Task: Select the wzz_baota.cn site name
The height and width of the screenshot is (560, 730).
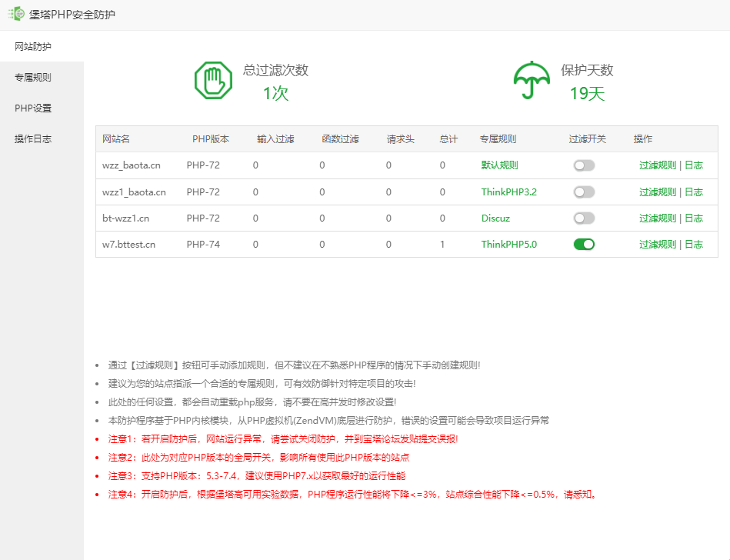Action: 132,165
